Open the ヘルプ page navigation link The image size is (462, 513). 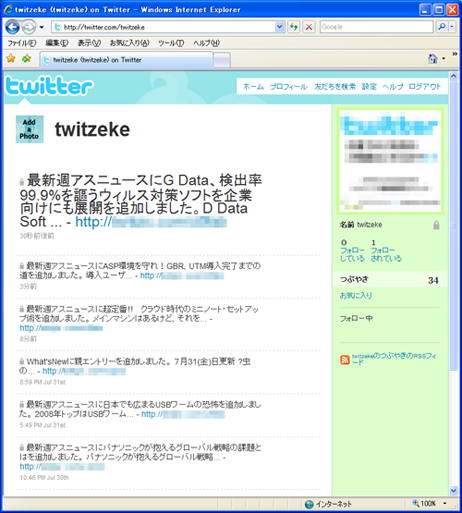393,87
